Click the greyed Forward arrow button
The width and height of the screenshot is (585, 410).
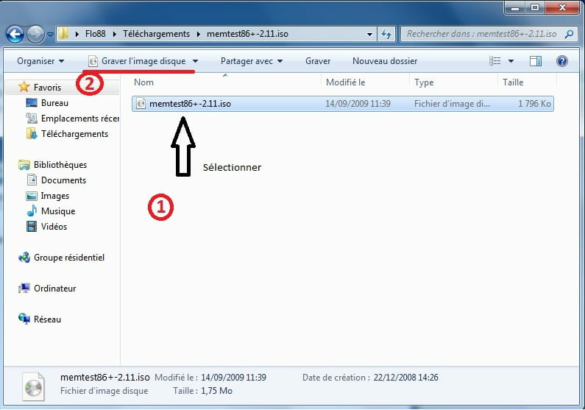(x=35, y=34)
